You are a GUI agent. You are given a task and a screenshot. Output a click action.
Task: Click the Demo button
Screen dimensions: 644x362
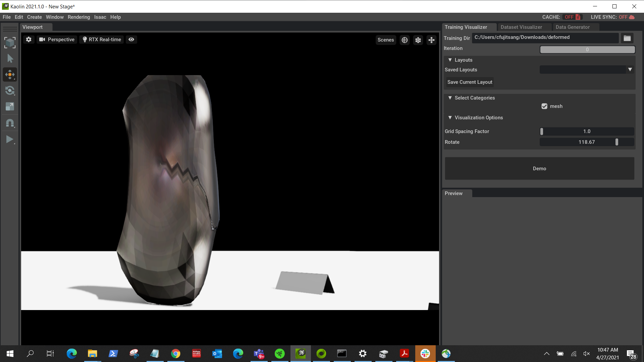pyautogui.click(x=539, y=169)
